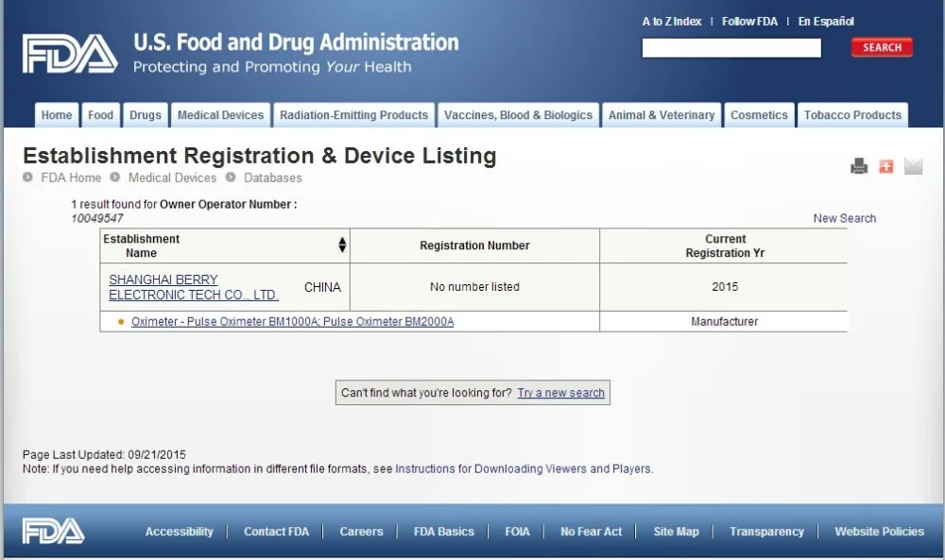This screenshot has height=560, width=945.
Task: Switch to En Español
Action: (826, 22)
